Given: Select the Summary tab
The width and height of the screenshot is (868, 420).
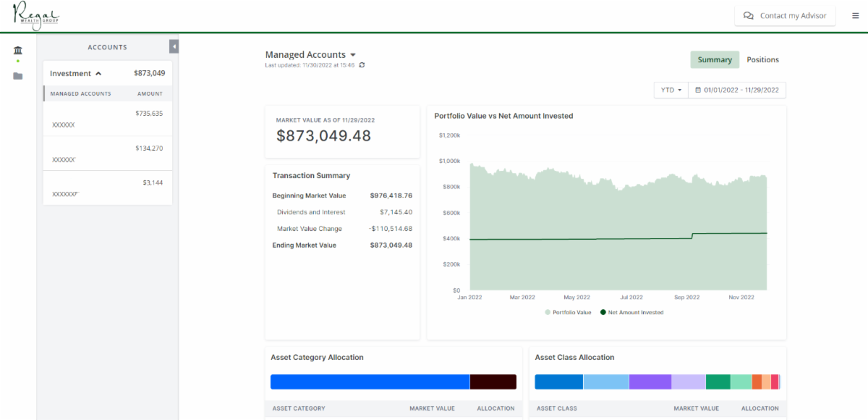Looking at the screenshot, I should (x=714, y=60).
